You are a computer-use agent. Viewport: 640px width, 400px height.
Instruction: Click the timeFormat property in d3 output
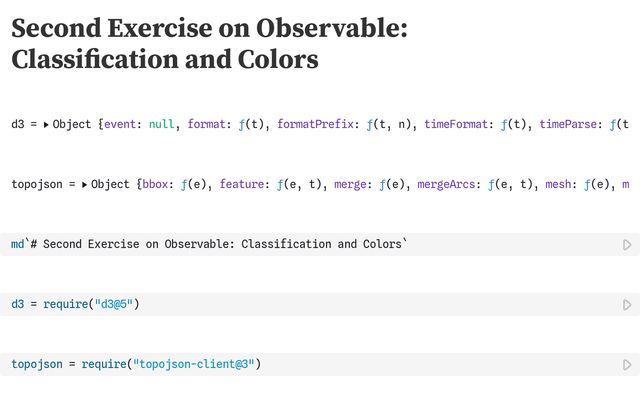(456, 125)
